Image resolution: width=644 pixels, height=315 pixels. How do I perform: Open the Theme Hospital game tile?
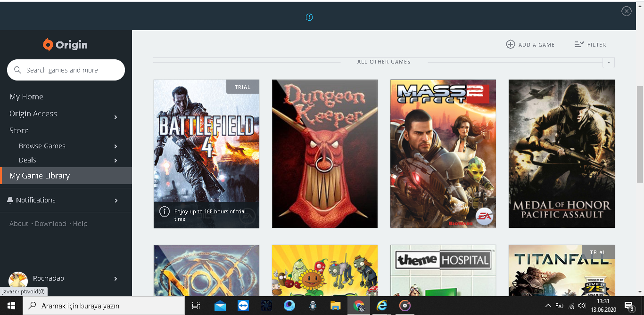click(443, 270)
